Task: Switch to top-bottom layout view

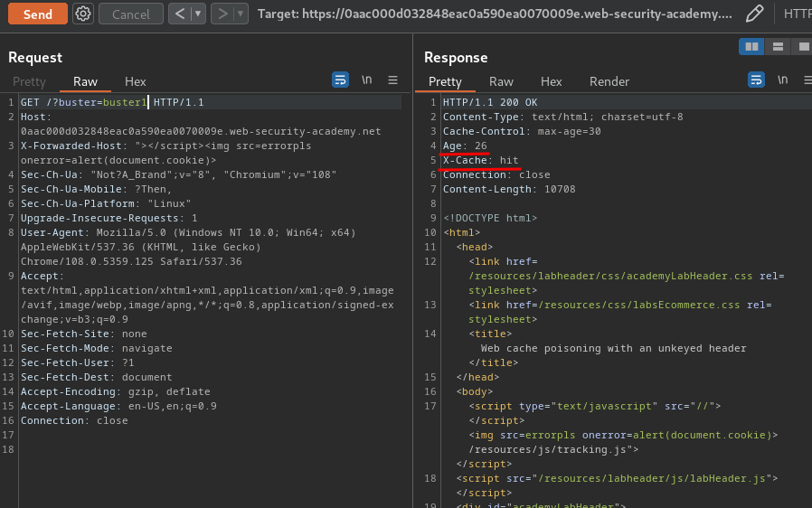Action: 778,47
